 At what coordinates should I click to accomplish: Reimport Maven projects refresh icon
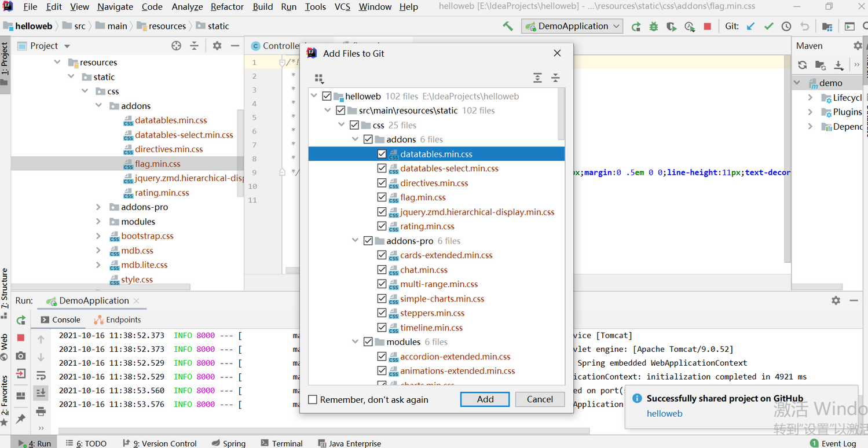tap(802, 65)
